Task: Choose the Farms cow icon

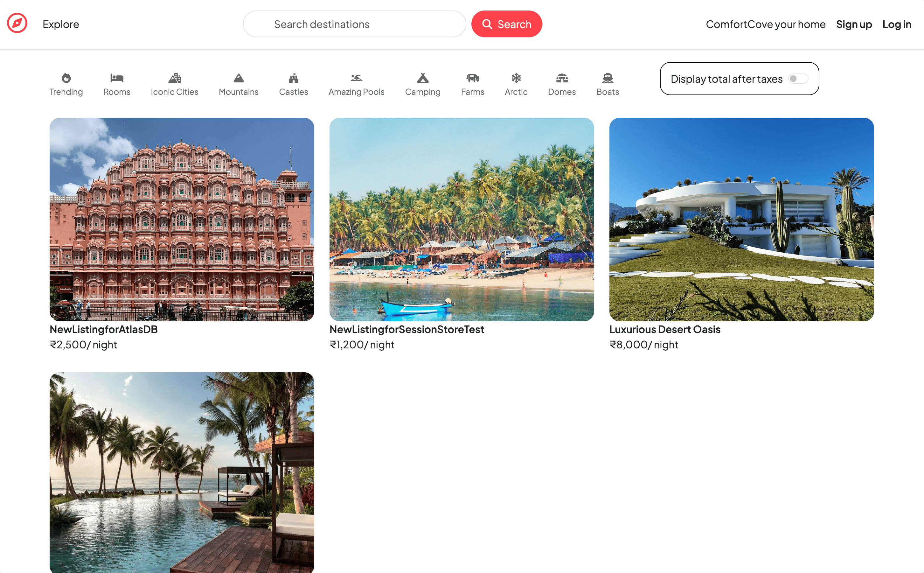Action: [473, 78]
